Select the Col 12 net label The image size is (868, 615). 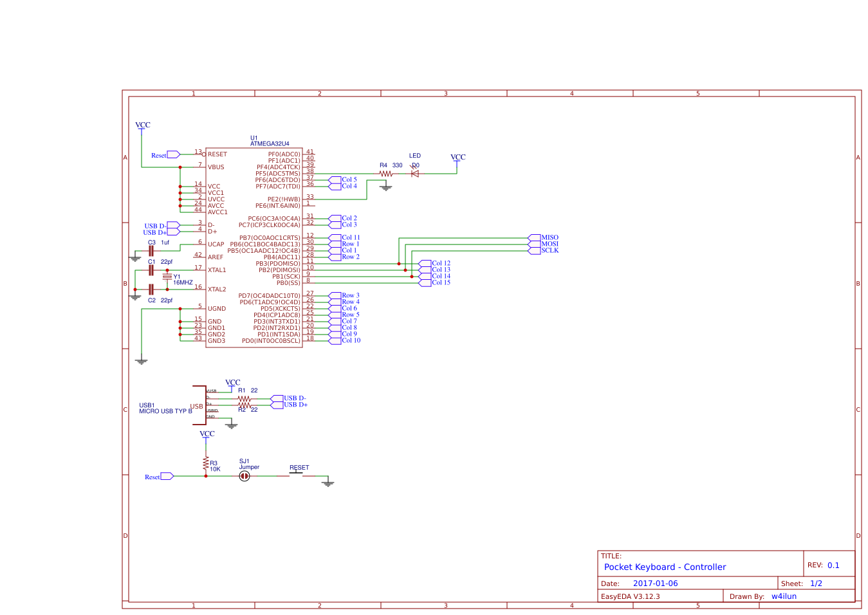pos(441,263)
